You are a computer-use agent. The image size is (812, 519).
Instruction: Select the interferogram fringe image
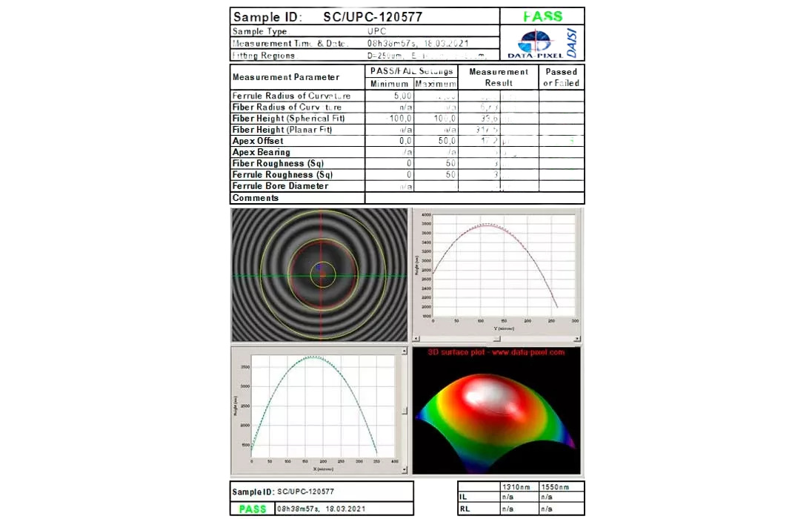point(319,275)
